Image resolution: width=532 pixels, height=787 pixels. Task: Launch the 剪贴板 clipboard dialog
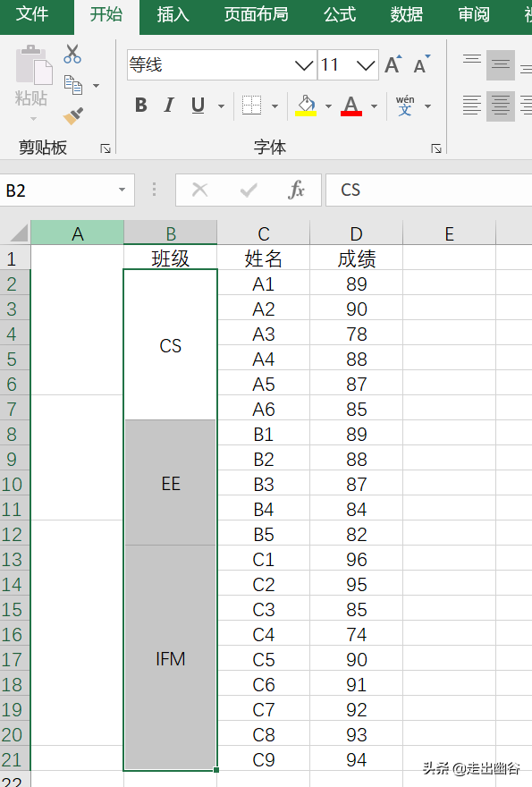(x=106, y=148)
